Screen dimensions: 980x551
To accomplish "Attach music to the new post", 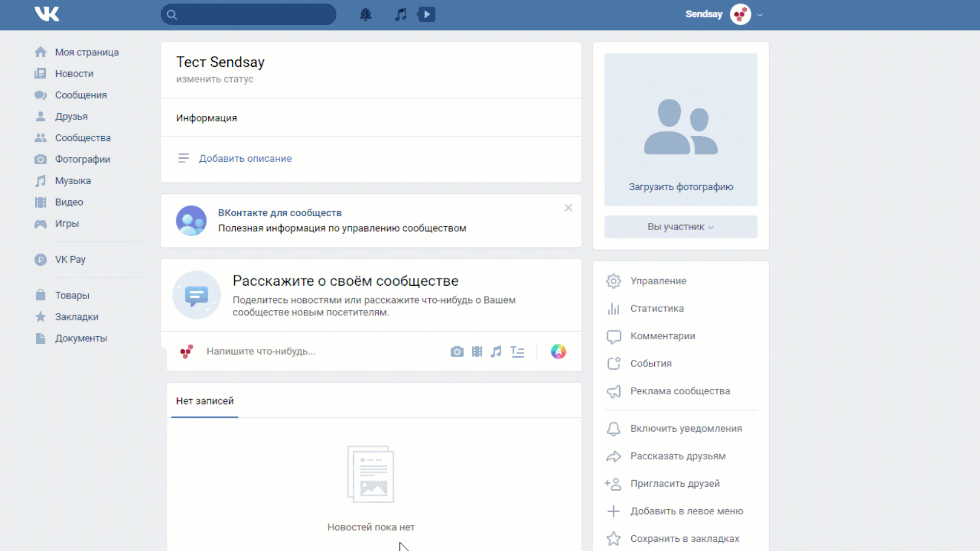I will coord(496,352).
